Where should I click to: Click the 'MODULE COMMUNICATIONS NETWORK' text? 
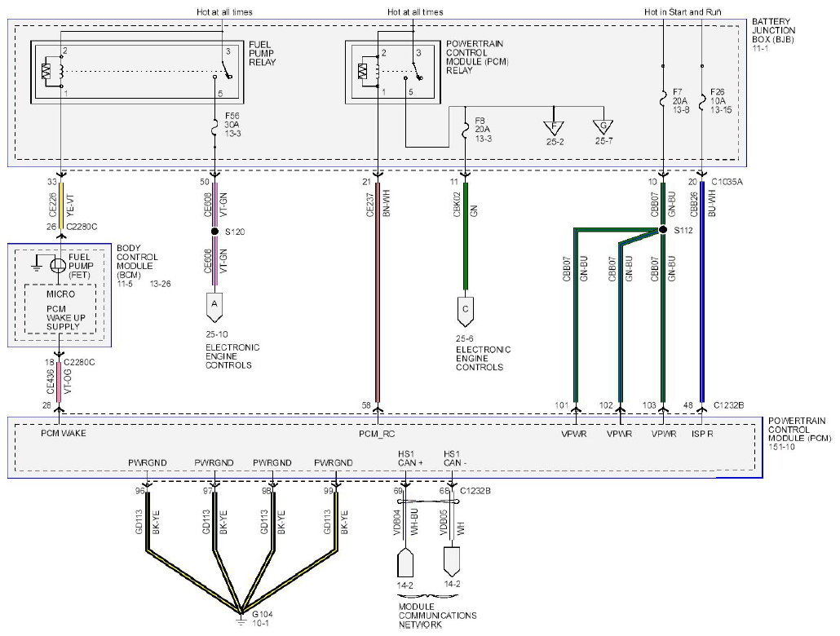click(x=437, y=616)
